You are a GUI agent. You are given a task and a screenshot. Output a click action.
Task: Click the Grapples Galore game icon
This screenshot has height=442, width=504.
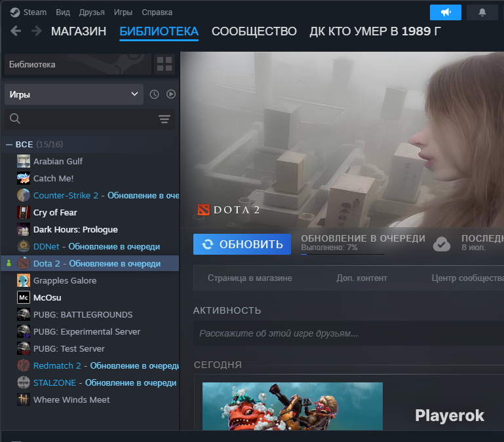pos(24,280)
